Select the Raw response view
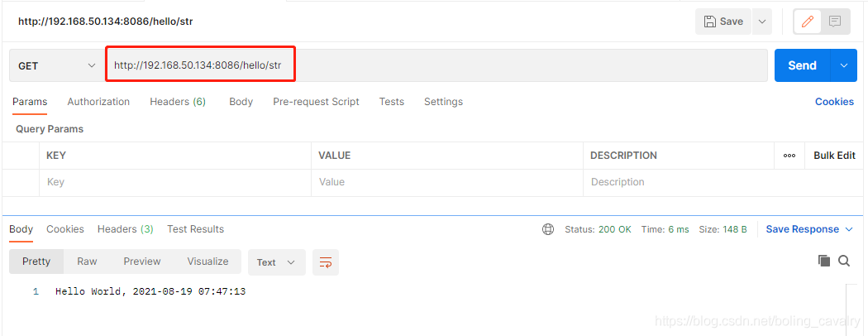868x336 pixels. (87, 262)
